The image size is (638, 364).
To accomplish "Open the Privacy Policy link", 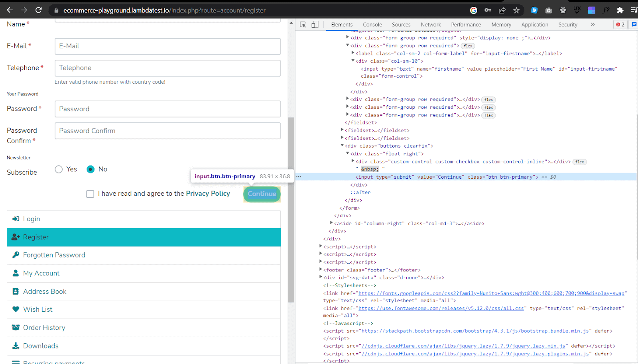I will point(208,193).
